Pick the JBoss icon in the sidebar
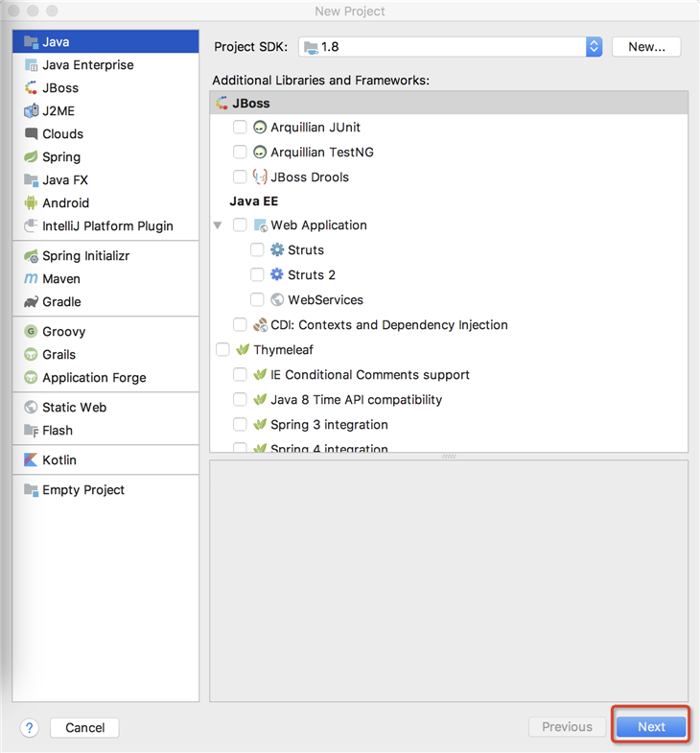The image size is (700, 753). click(x=32, y=88)
